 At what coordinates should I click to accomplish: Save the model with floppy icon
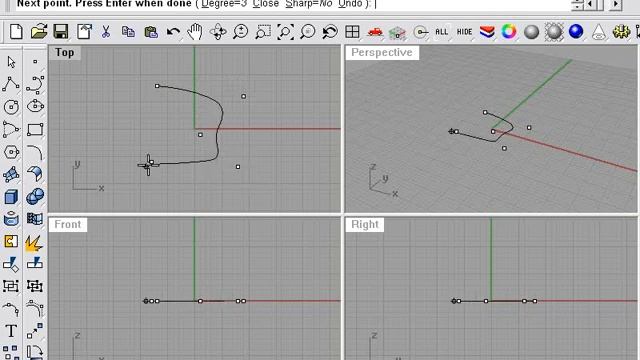61,32
